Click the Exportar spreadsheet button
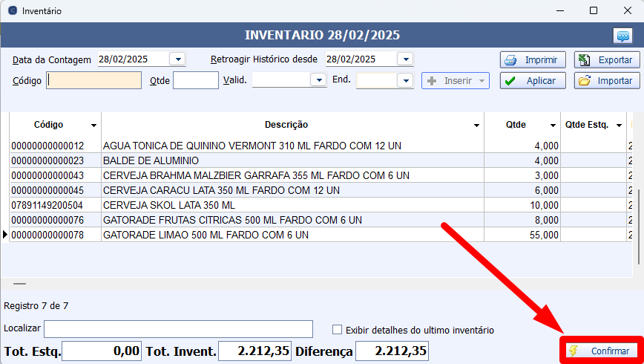 tap(606, 59)
